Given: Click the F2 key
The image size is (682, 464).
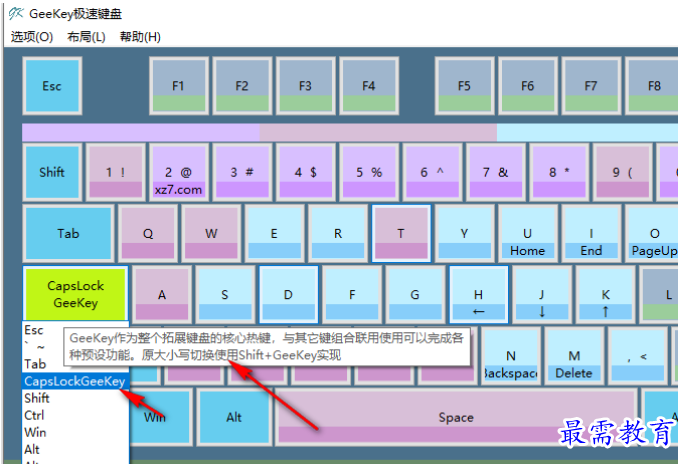Looking at the screenshot, I should 242,86.
